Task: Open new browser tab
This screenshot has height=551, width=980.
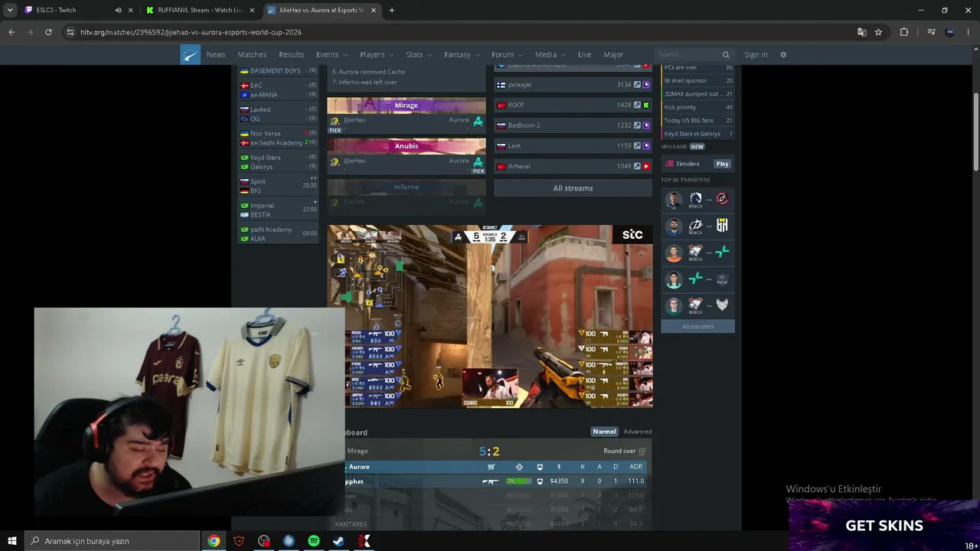Action: pyautogui.click(x=391, y=10)
